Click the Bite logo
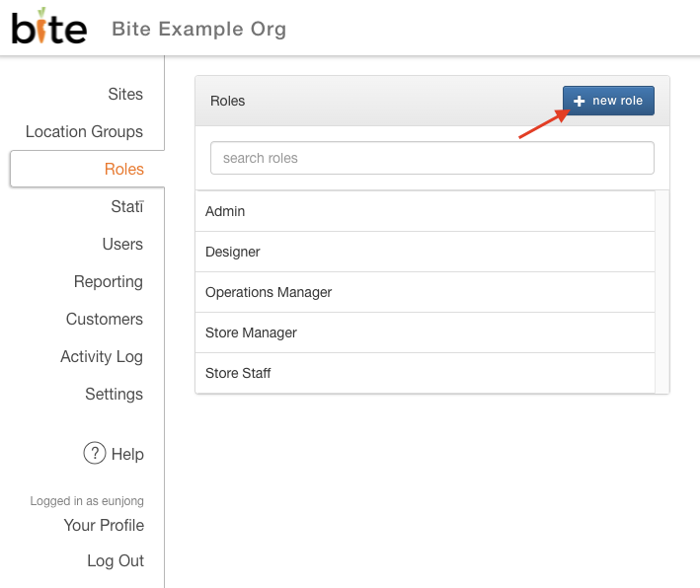The height and width of the screenshot is (588, 700). [48, 28]
